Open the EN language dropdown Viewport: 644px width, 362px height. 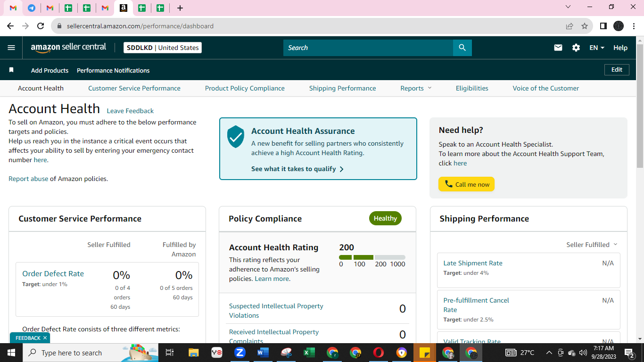pyautogui.click(x=597, y=48)
